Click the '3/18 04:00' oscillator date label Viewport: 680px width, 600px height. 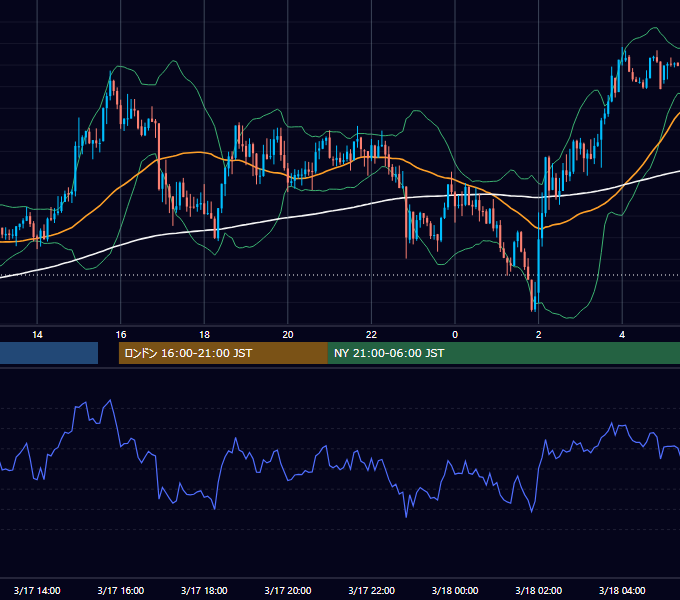(x=622, y=590)
